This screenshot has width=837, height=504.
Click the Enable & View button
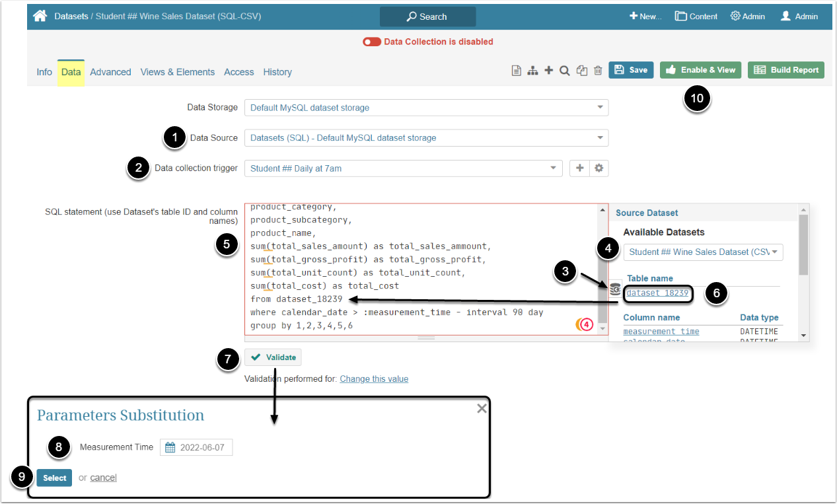[700, 70]
